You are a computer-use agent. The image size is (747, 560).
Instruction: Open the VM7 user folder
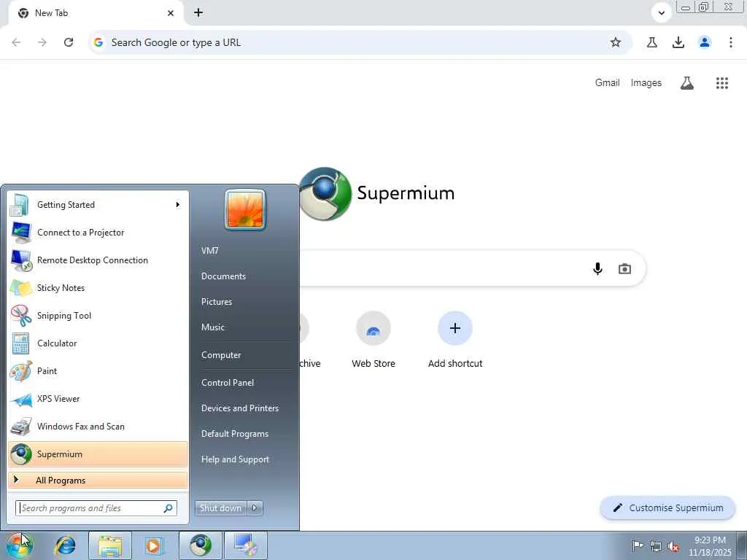point(209,251)
